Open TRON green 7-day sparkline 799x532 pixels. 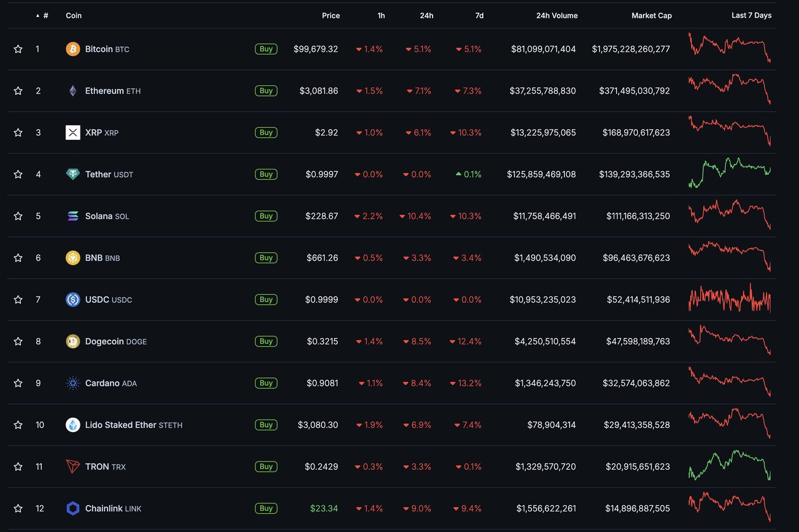pos(730,465)
